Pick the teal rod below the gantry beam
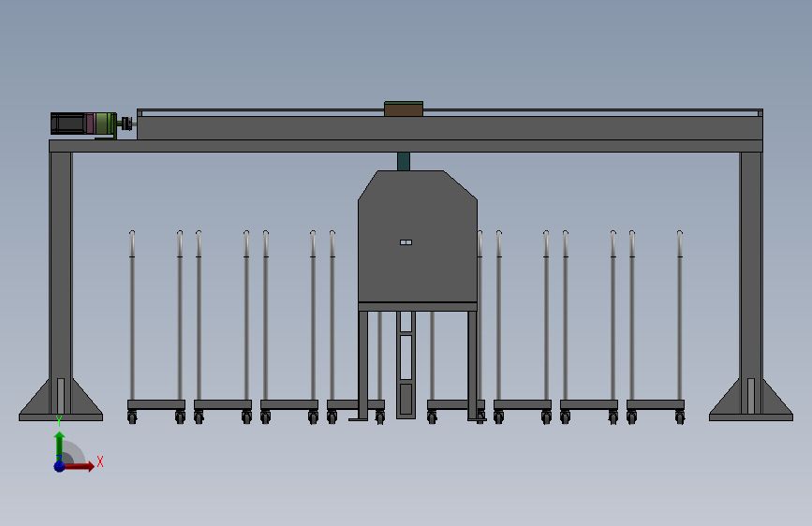Screen dimensions: 812x526 coord(404,162)
